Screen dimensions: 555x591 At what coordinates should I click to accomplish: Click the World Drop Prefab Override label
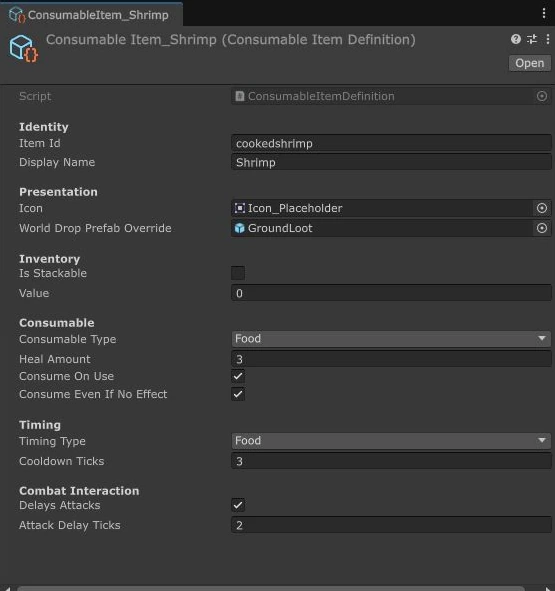(95, 228)
